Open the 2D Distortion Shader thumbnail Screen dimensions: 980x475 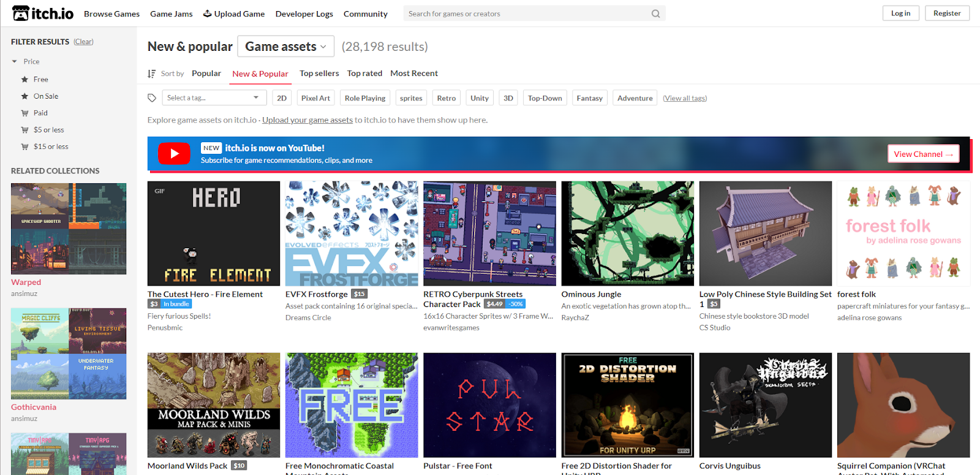click(628, 405)
